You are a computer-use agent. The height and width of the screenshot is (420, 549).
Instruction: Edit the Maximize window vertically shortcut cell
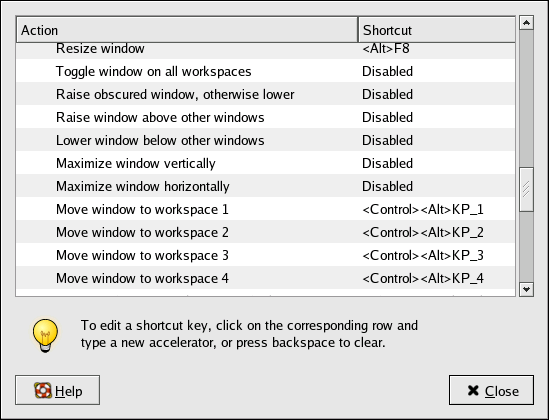coord(437,163)
